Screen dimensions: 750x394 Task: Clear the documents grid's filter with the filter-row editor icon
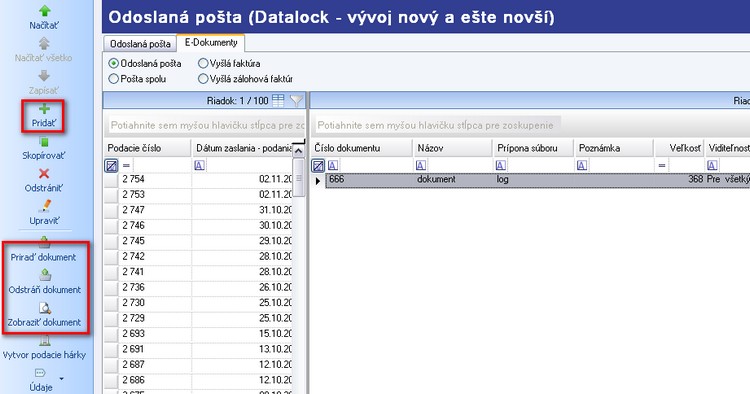(318, 166)
